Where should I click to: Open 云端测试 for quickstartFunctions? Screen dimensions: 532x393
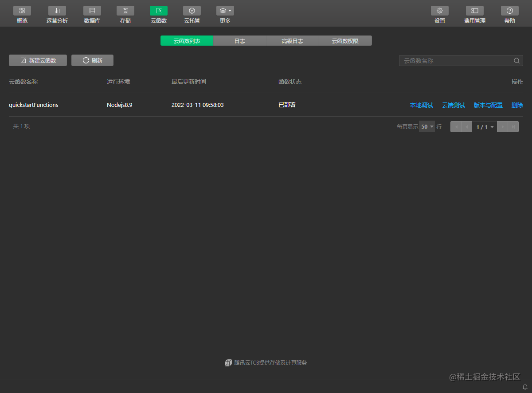point(454,105)
